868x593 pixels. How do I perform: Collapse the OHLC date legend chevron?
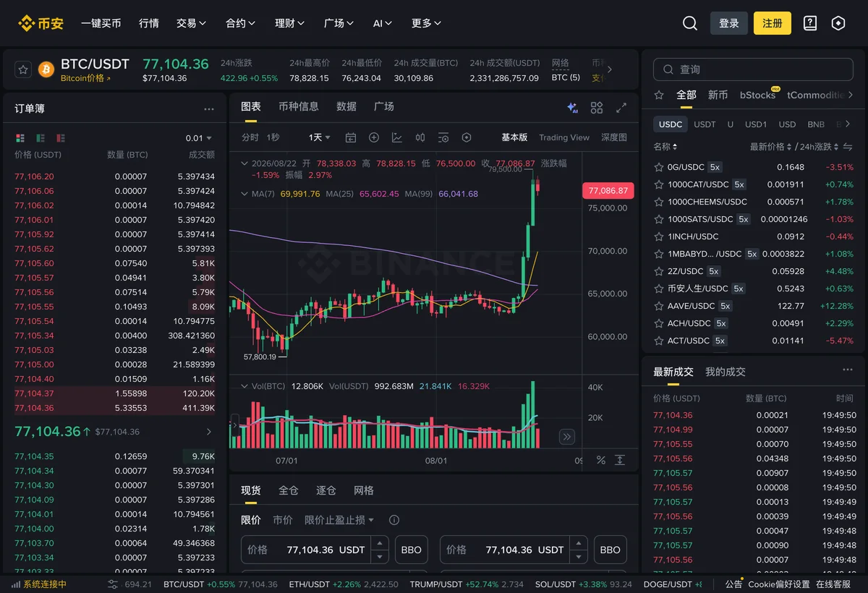click(x=243, y=163)
